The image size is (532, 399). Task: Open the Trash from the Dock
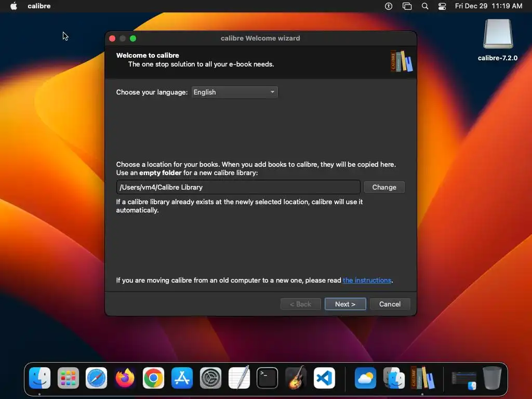[x=492, y=378]
